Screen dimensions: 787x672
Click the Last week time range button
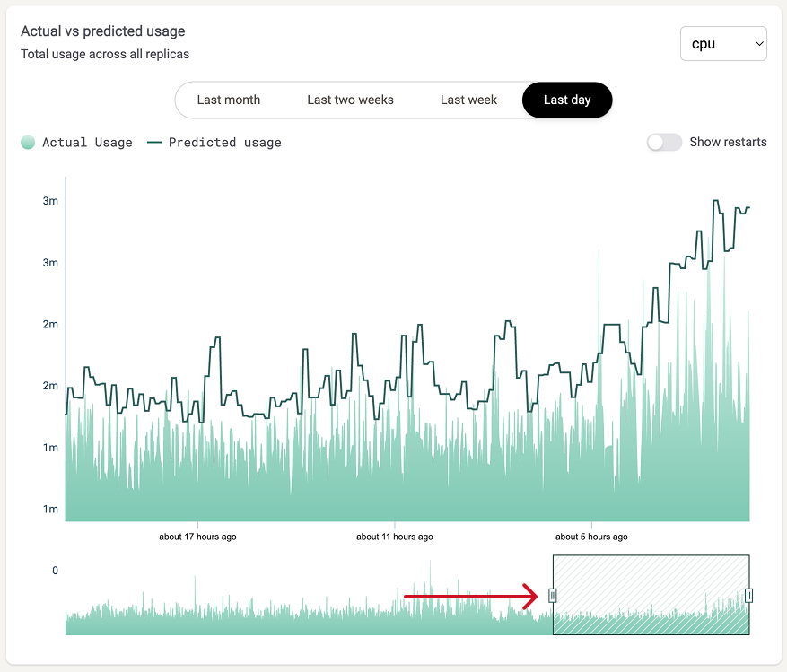468,100
